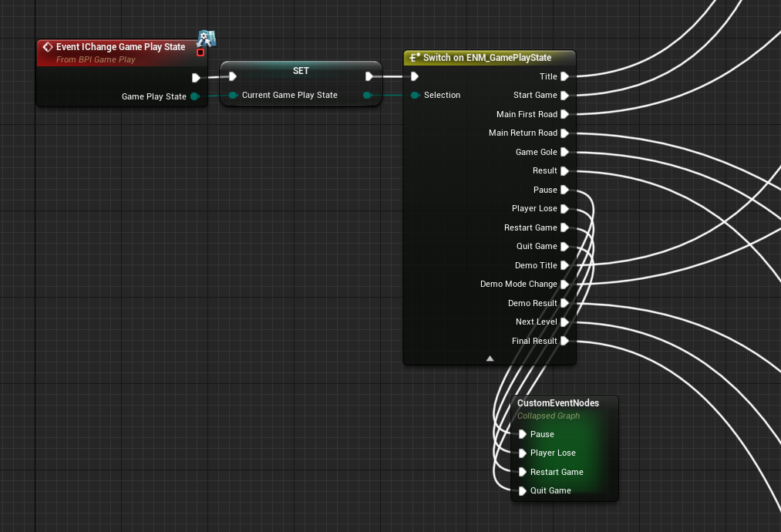
Task: Click the interface icon above the event node
Action: pyautogui.click(x=207, y=38)
